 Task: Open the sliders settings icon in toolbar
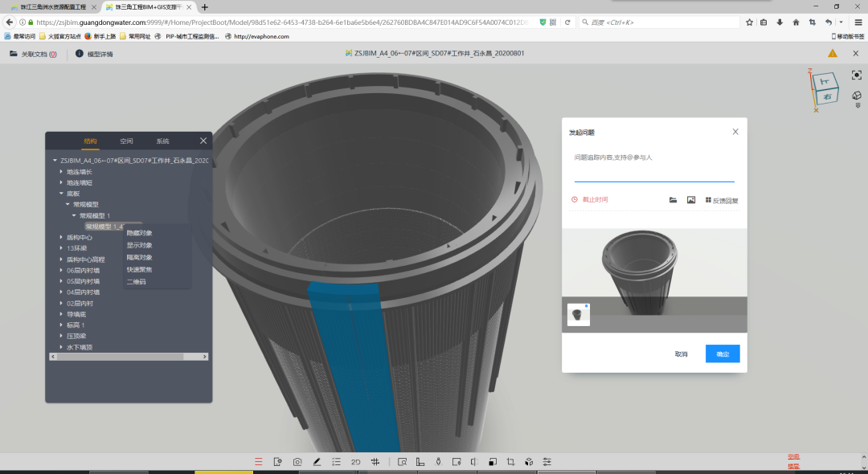pos(547,462)
